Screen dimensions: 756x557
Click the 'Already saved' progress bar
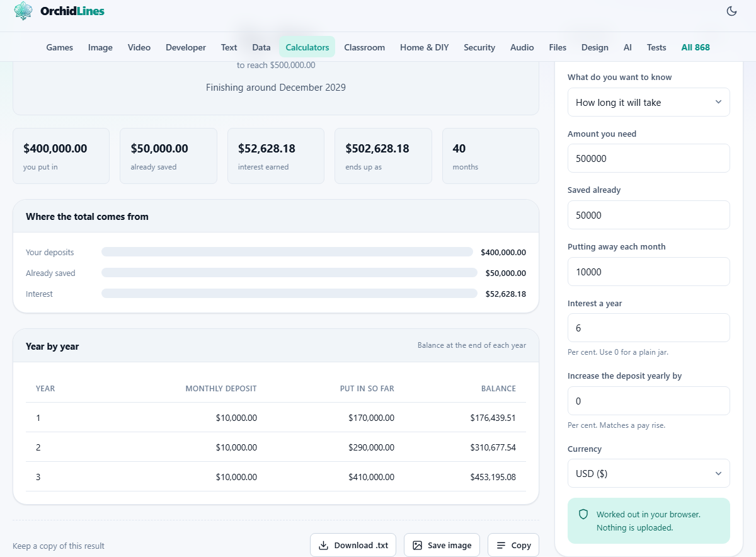(x=290, y=273)
